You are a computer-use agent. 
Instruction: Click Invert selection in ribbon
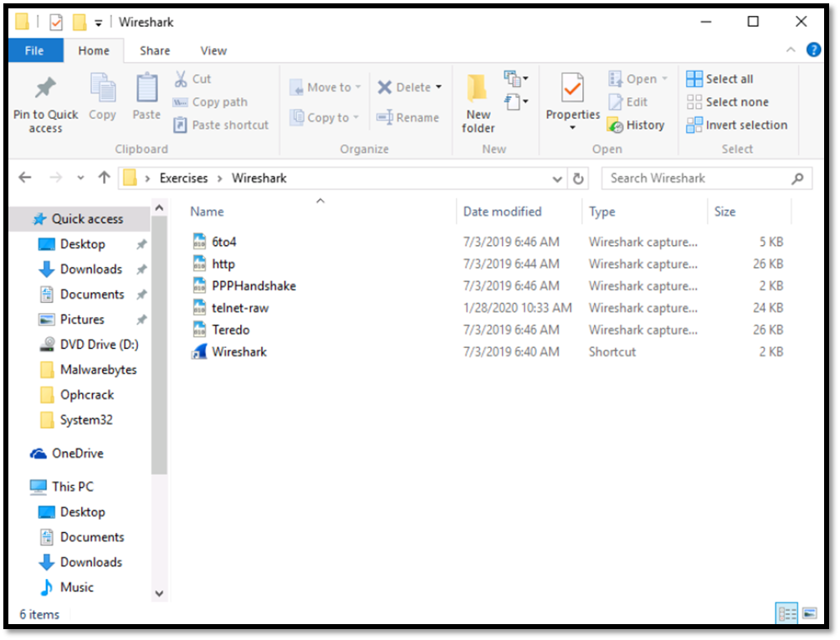pos(736,125)
